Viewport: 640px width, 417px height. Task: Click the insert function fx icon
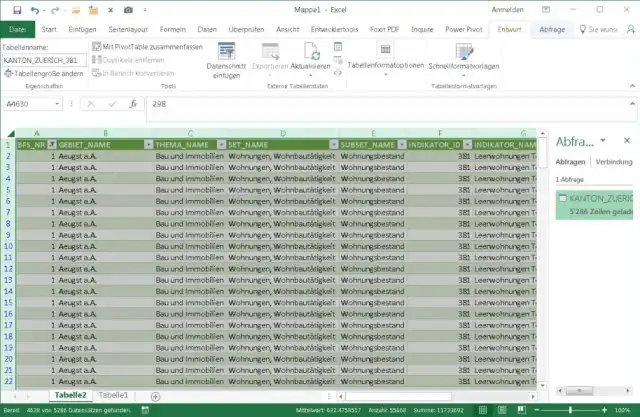point(133,103)
